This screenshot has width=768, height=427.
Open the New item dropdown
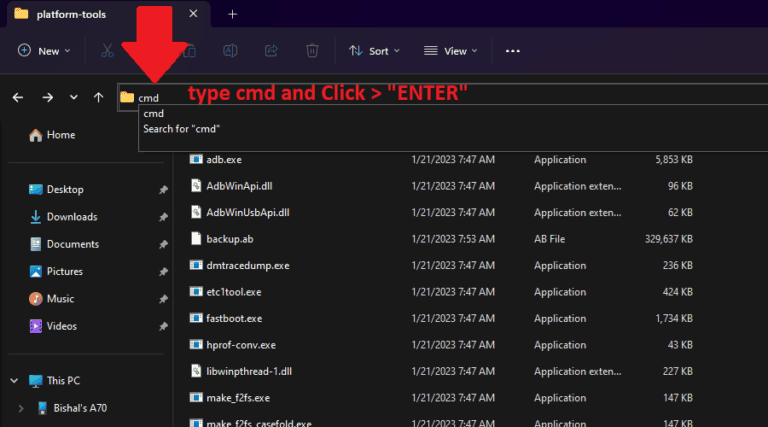(x=44, y=50)
